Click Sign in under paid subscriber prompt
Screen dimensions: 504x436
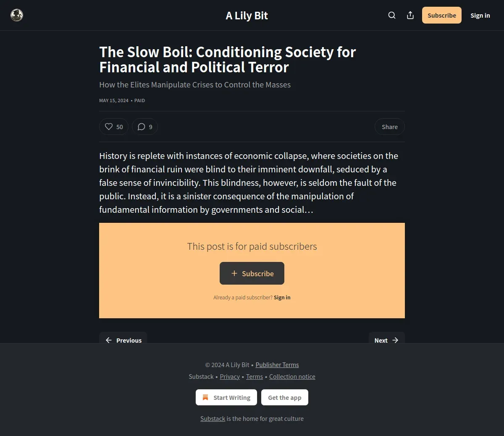click(282, 297)
